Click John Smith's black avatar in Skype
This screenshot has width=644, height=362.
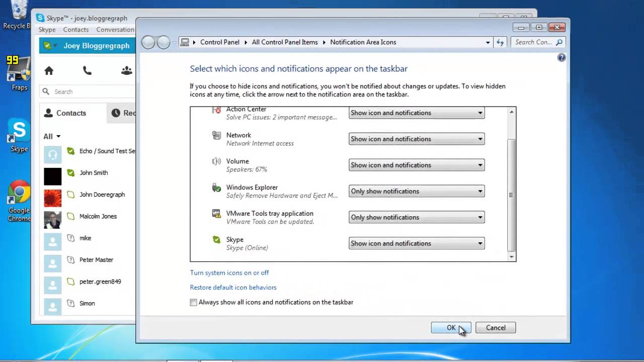(x=53, y=176)
